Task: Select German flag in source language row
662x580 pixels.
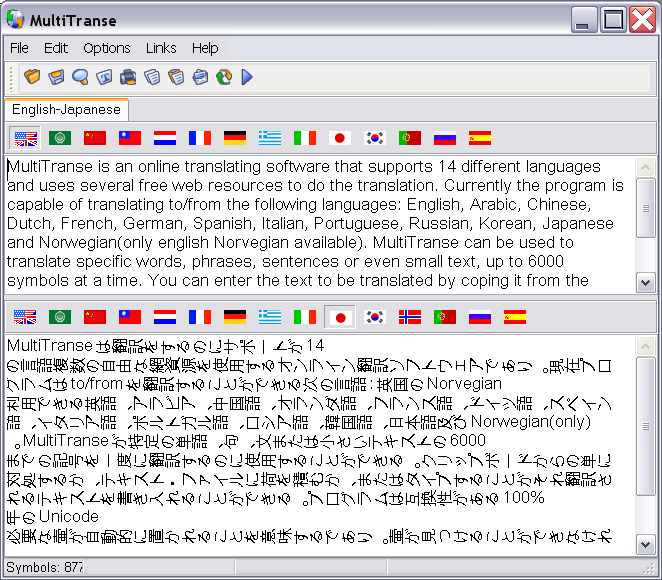Action: point(235,138)
